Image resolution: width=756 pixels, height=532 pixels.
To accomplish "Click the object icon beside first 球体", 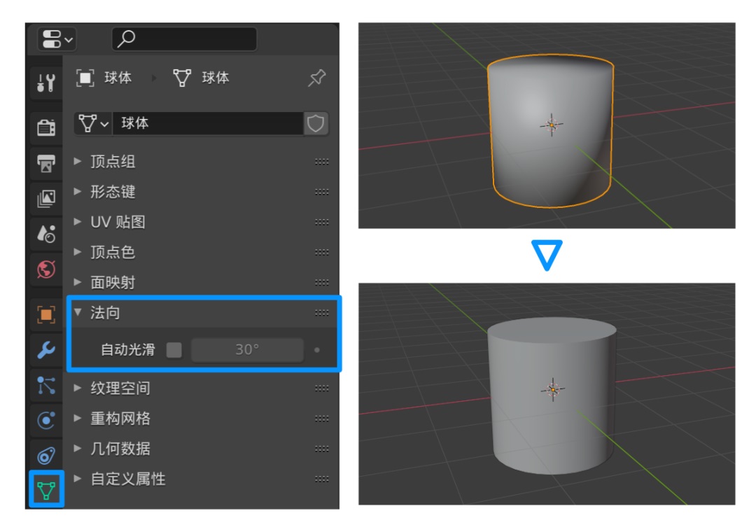I will pyautogui.click(x=85, y=78).
